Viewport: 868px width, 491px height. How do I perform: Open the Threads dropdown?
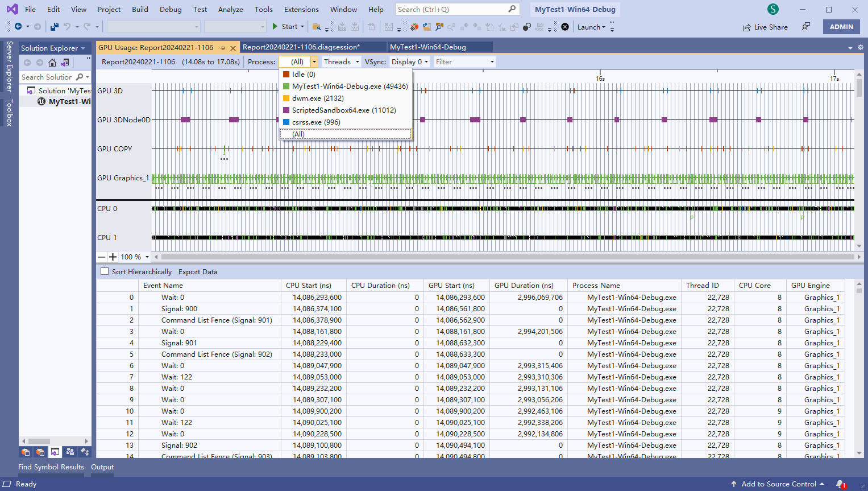tap(341, 62)
